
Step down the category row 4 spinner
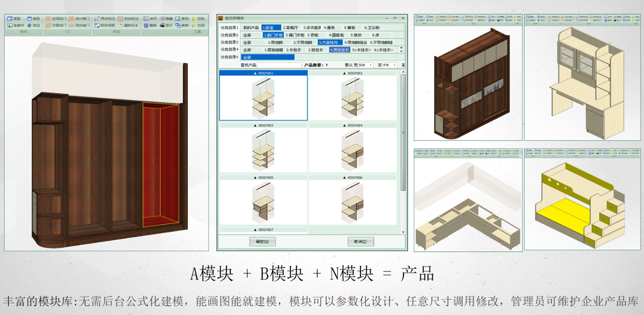point(402,51)
